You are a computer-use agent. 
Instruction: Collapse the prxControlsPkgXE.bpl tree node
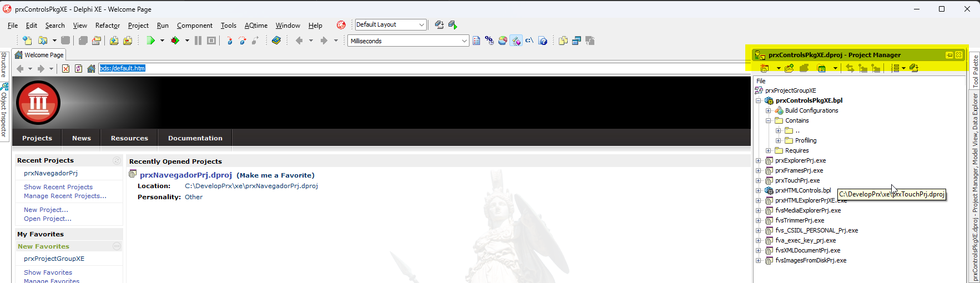tap(759, 100)
